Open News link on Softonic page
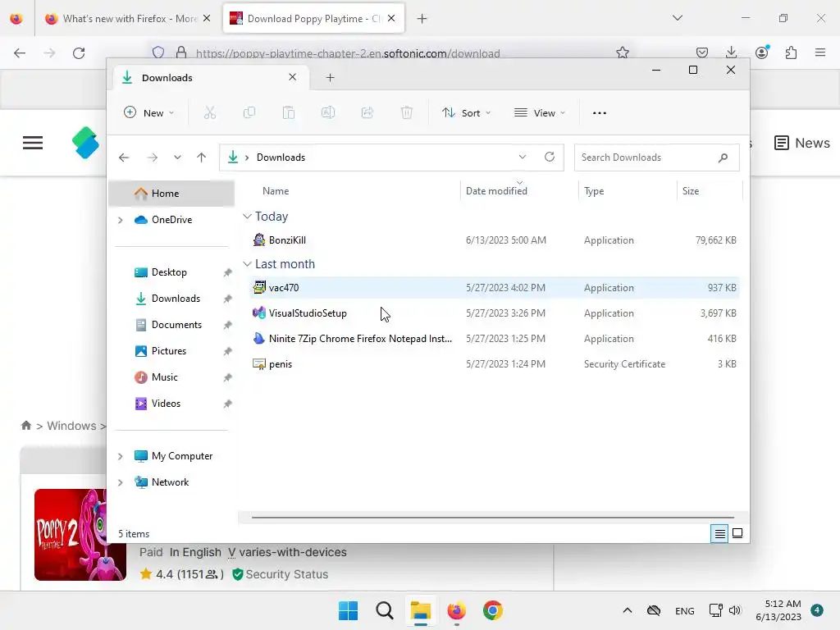The image size is (840, 630). click(x=802, y=143)
